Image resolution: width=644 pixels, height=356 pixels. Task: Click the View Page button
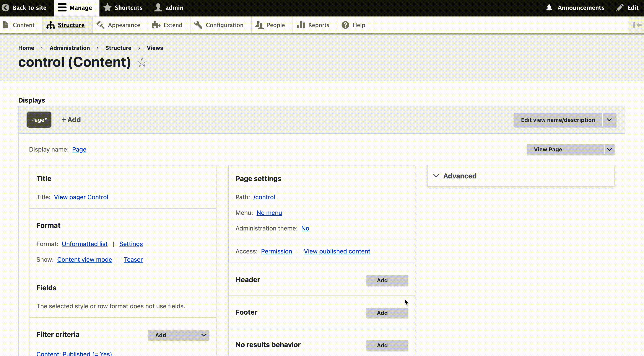pyautogui.click(x=565, y=150)
